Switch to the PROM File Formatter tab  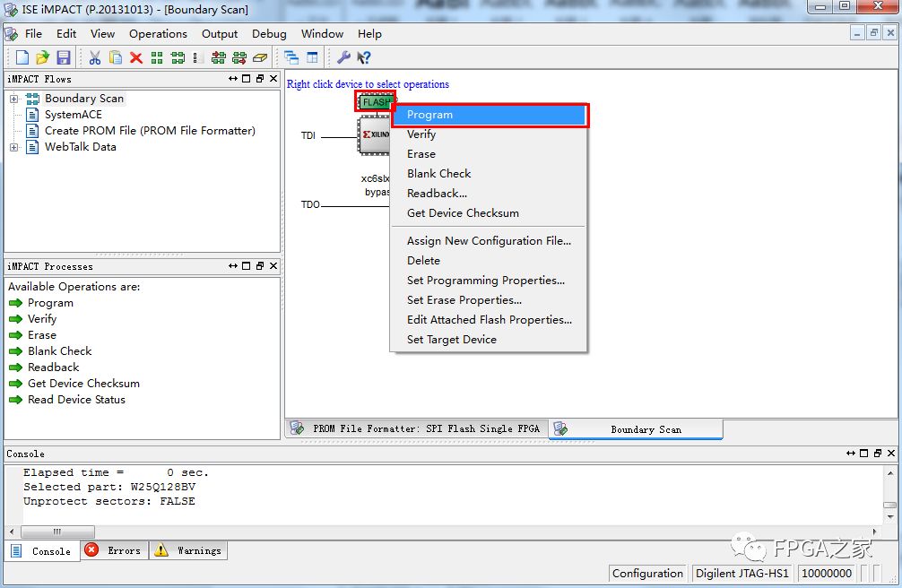417,428
